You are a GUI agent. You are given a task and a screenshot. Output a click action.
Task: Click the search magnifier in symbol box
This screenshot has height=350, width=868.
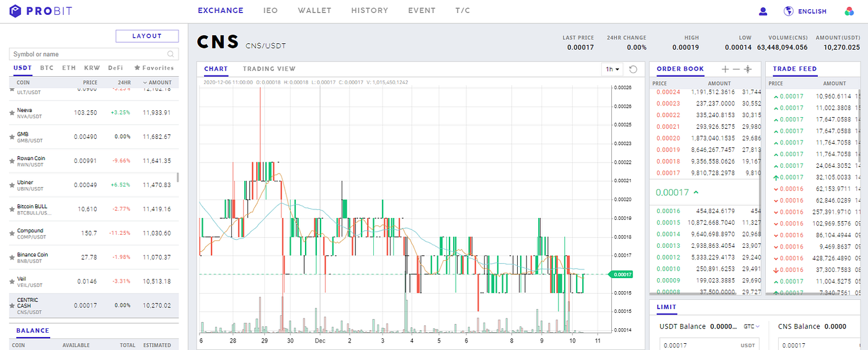coord(171,54)
